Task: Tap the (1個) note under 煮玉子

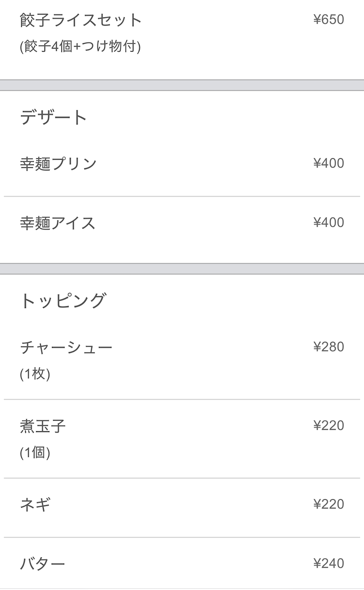Action: tap(35, 453)
